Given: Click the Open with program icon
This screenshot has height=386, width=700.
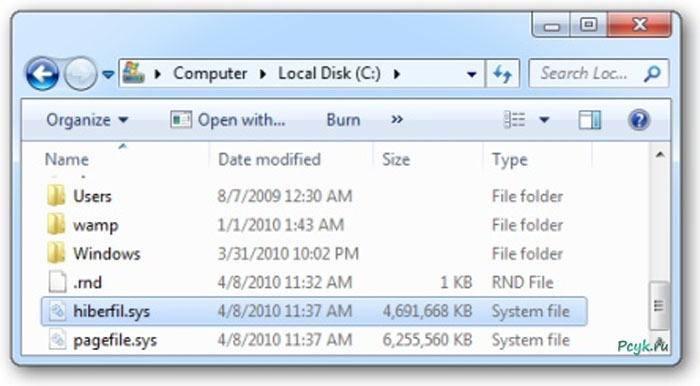Looking at the screenshot, I should click(x=181, y=120).
